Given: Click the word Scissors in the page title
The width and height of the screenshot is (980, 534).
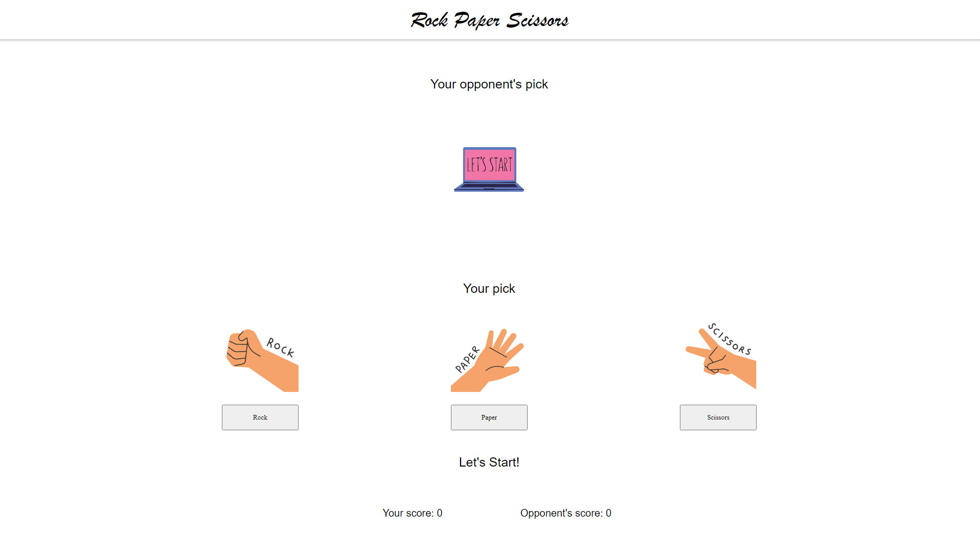Looking at the screenshot, I should coord(537,20).
